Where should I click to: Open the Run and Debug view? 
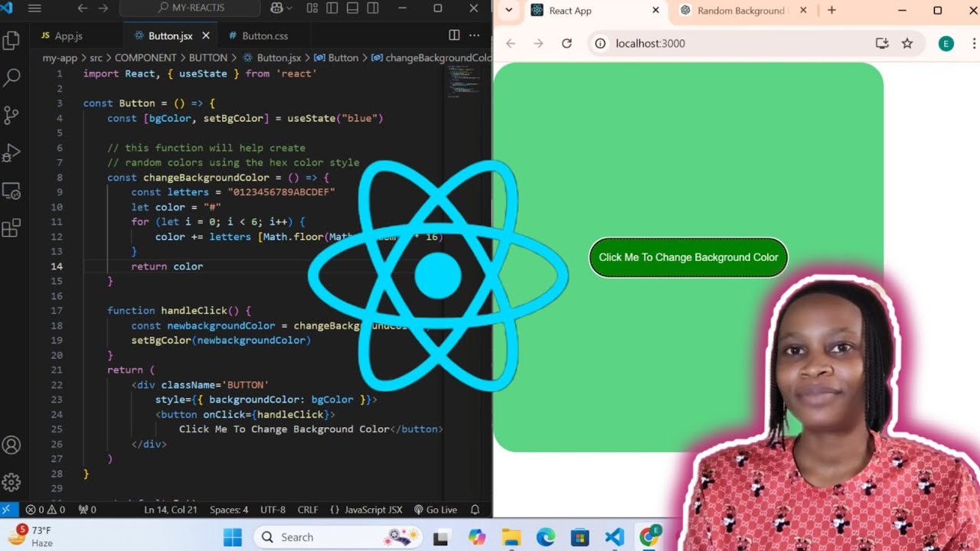(x=11, y=152)
